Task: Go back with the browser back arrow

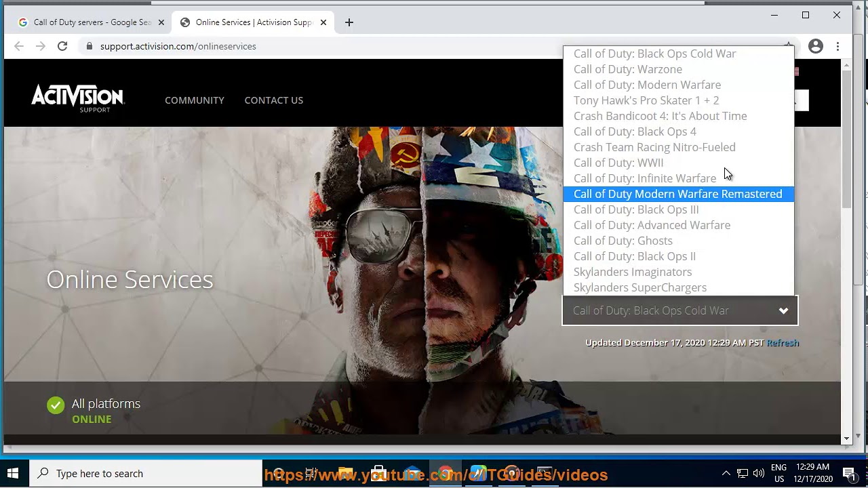Action: (x=19, y=46)
